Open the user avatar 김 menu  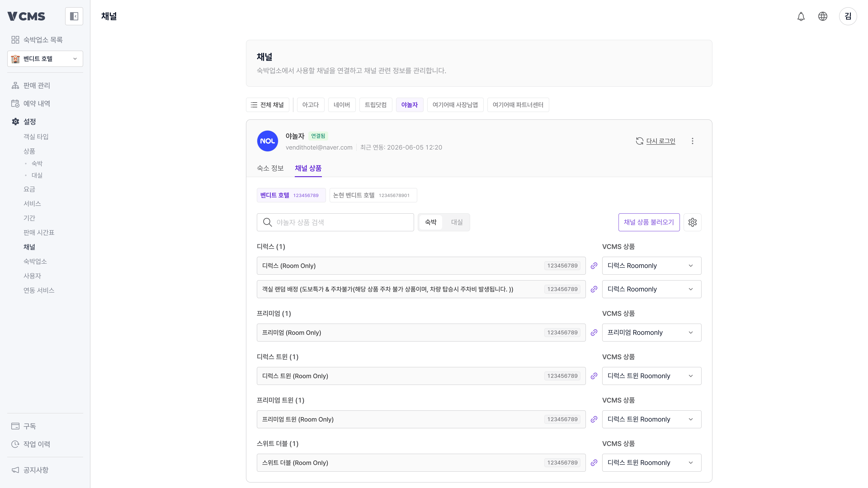tap(848, 16)
